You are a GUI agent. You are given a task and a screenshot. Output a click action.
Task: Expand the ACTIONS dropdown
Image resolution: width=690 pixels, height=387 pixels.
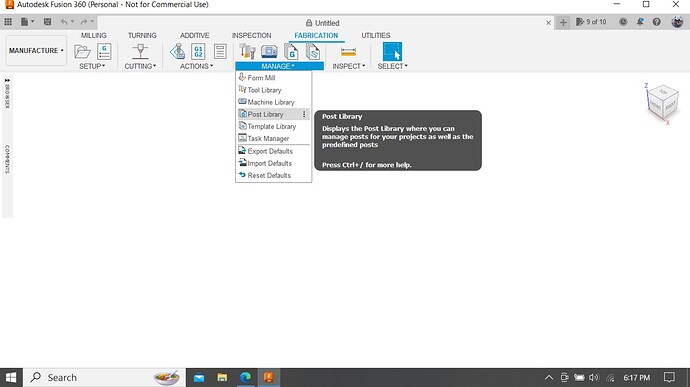[x=196, y=66]
